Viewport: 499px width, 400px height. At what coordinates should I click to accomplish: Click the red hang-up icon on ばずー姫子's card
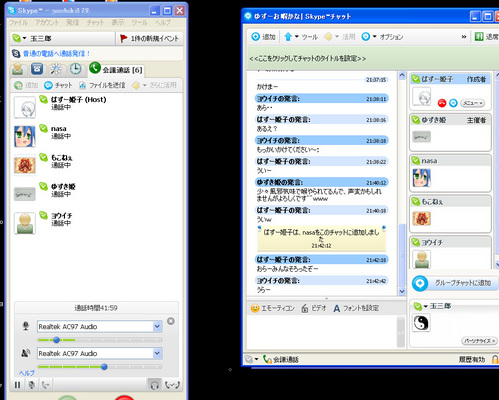[x=442, y=103]
